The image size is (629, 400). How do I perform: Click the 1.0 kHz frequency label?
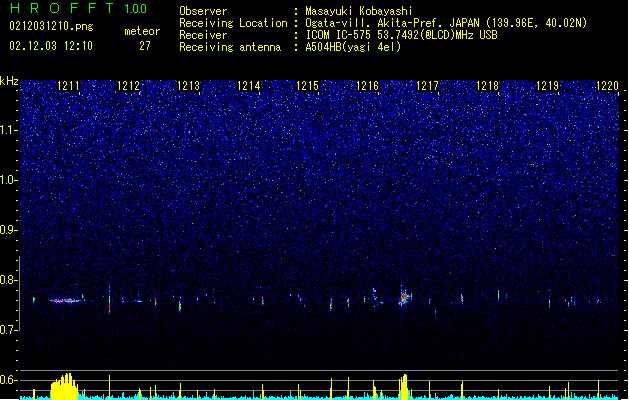click(9, 180)
